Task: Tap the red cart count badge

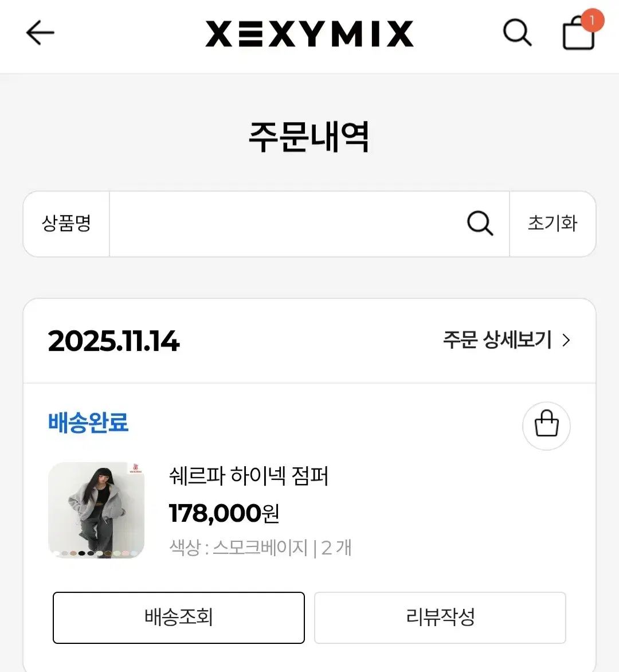Action: click(592, 20)
